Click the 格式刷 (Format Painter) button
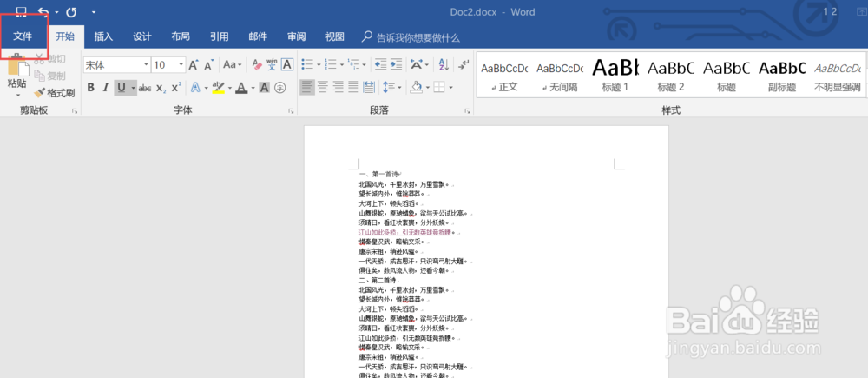Viewport: 868px width, 378px height. pyautogui.click(x=54, y=93)
